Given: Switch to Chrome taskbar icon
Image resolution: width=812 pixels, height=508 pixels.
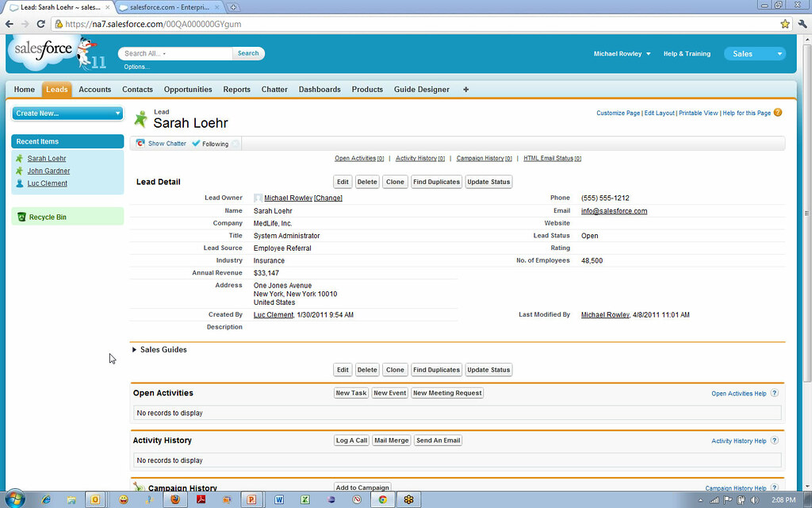Looking at the screenshot, I should click(x=383, y=500).
